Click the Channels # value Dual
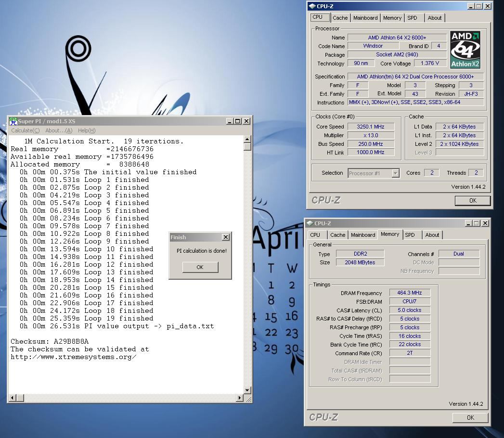The image size is (504, 438). click(459, 254)
